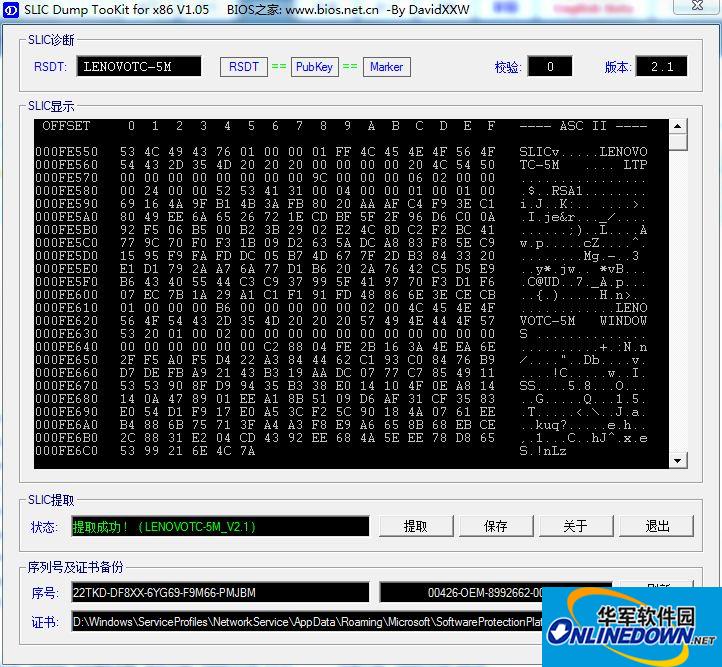Viewport: 722px width, 667px height.
Task: Click the 保存 (Save) button
Action: (x=496, y=526)
